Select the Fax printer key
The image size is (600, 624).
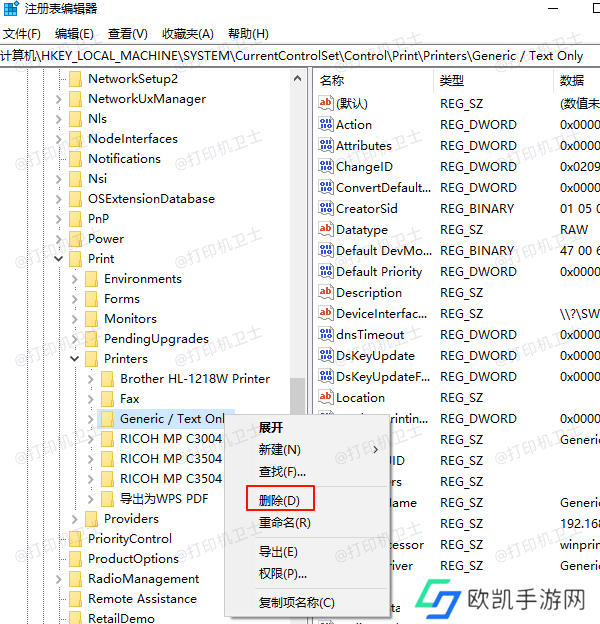point(130,399)
